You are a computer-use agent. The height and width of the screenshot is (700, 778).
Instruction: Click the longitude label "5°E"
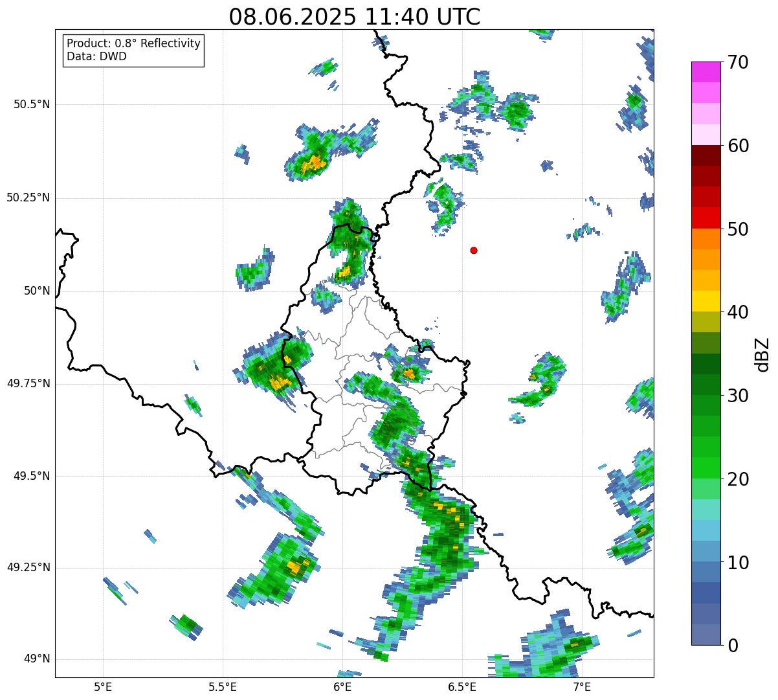[103, 687]
